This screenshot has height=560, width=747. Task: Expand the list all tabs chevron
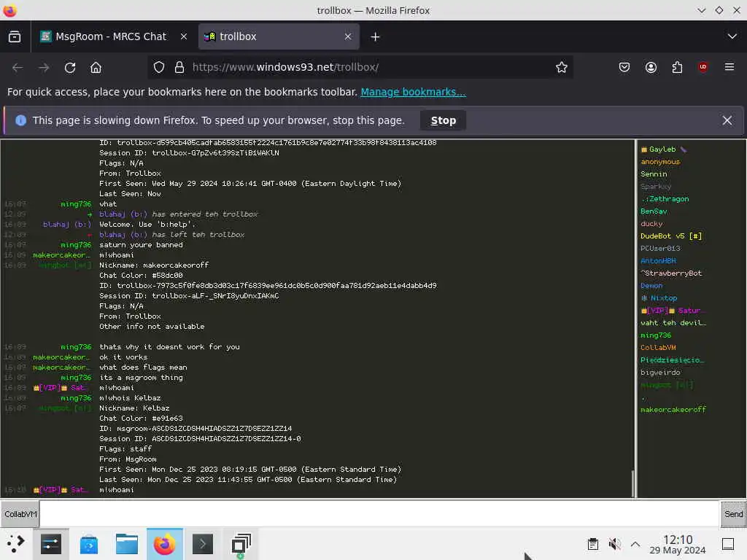point(732,36)
